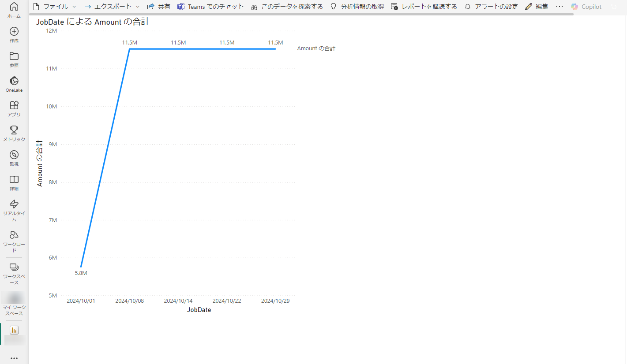Open the ... overflow options menu

[559, 6]
